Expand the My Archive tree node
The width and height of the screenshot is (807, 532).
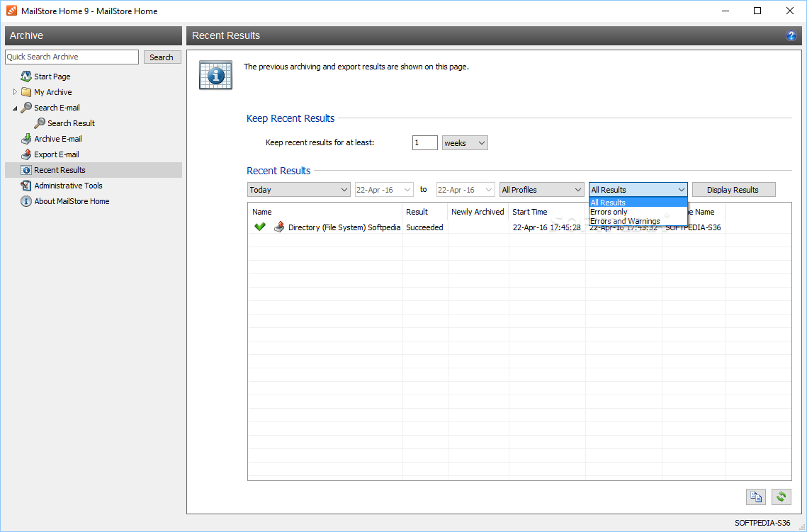coord(15,92)
